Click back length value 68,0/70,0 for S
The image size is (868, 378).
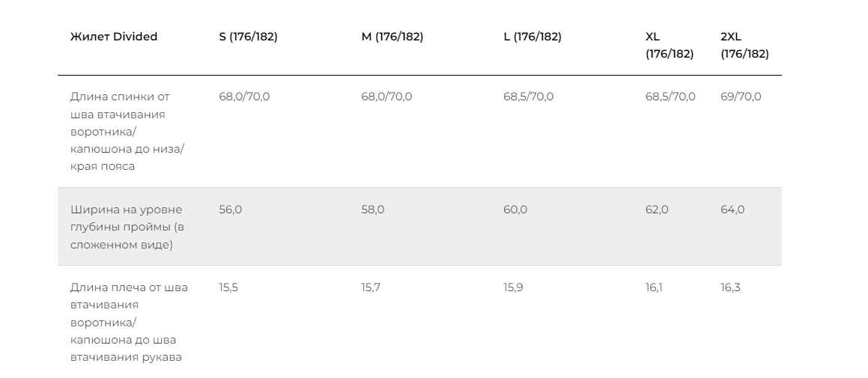click(244, 97)
